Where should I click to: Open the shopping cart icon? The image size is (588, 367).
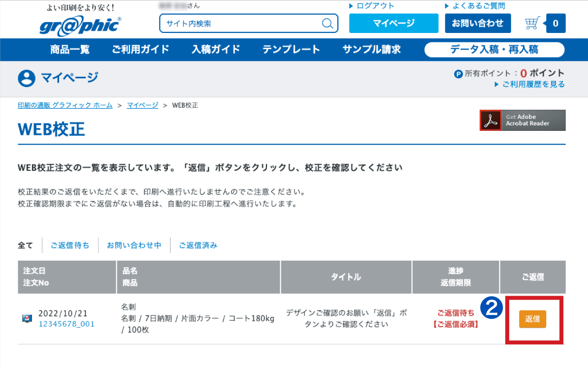point(531,23)
